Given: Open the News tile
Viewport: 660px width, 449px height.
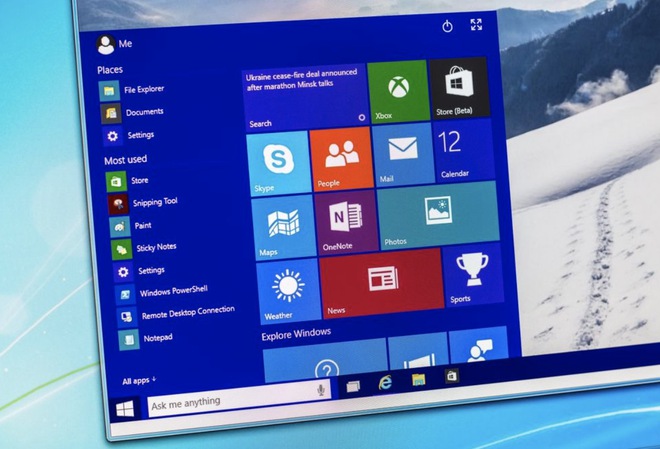Looking at the screenshot, I should 382,284.
